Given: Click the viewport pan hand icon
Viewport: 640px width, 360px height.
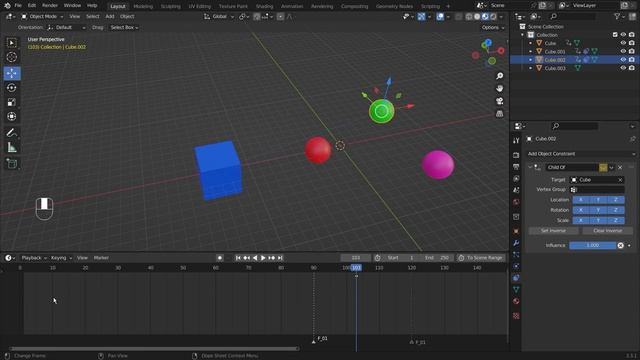Looking at the screenshot, I should click(x=500, y=89).
